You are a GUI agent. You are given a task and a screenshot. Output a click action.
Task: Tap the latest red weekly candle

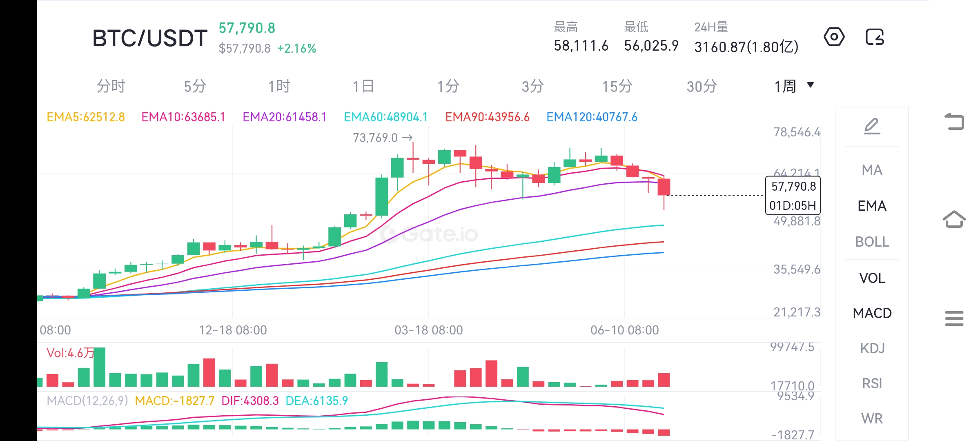[664, 187]
